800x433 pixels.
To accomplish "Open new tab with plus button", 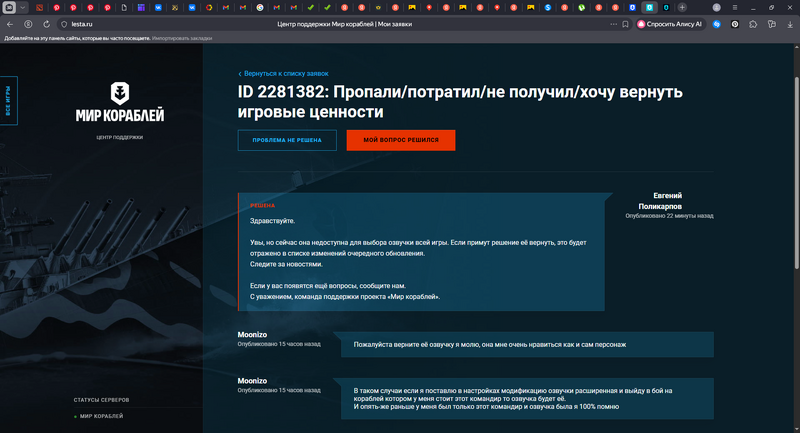I will click(682, 7).
